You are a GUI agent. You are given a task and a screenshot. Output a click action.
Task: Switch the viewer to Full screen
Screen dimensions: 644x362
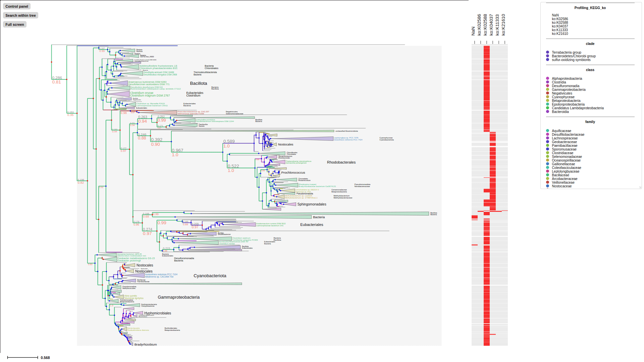tap(15, 24)
